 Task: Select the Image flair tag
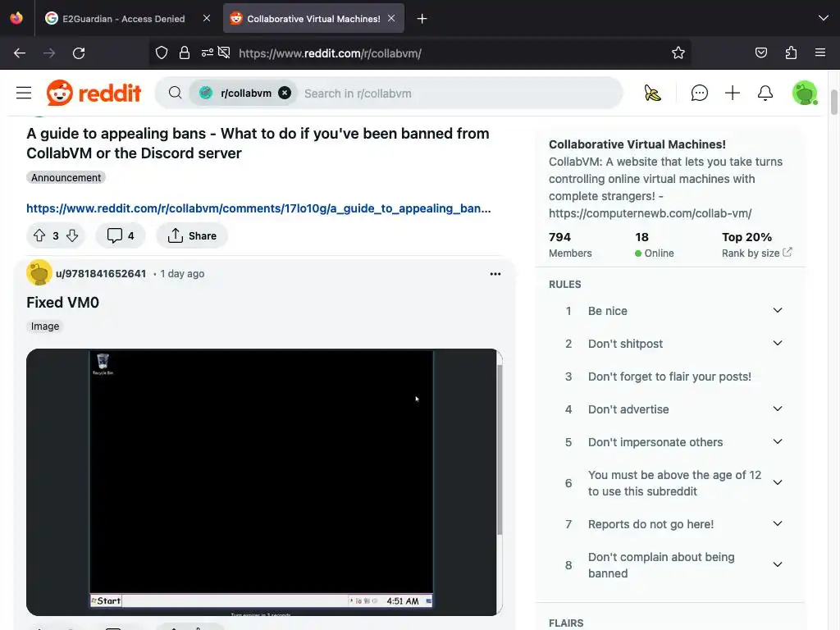coord(45,326)
